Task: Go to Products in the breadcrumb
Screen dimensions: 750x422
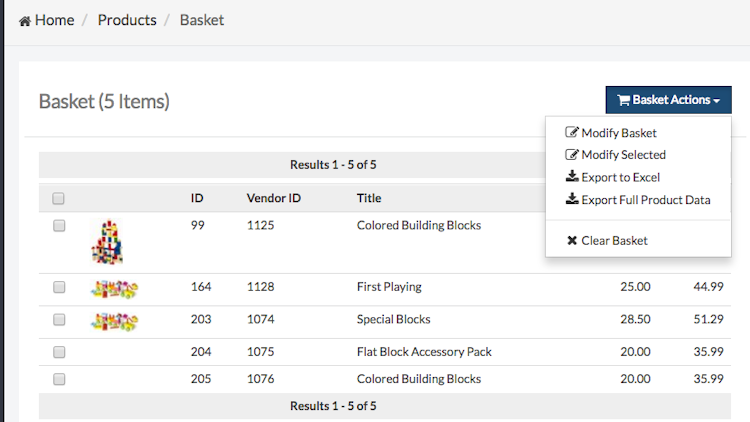Action: (x=127, y=20)
